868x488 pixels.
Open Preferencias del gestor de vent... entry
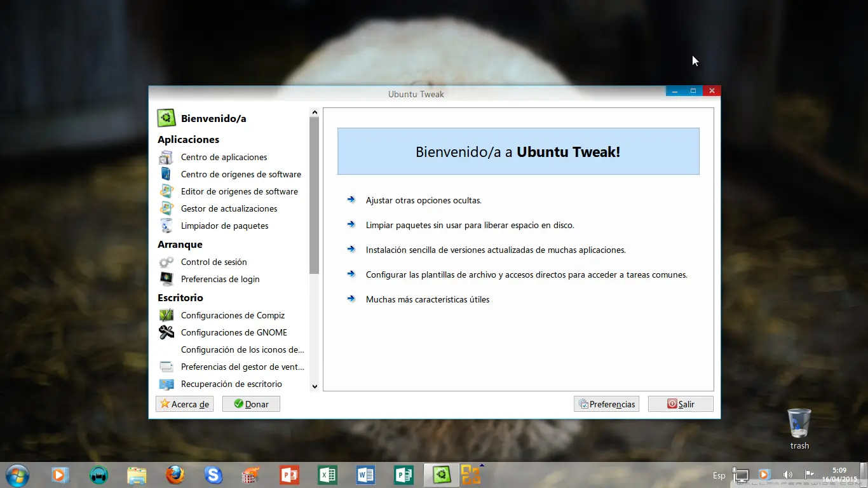[242, 367]
